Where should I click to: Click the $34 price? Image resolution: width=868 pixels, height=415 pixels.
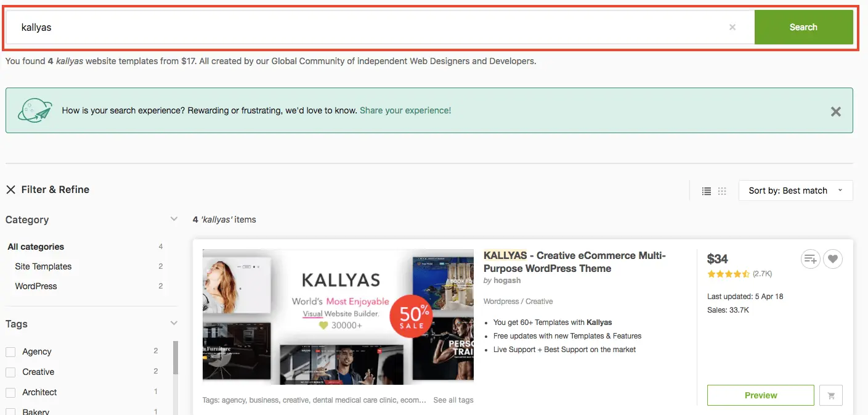[718, 259]
